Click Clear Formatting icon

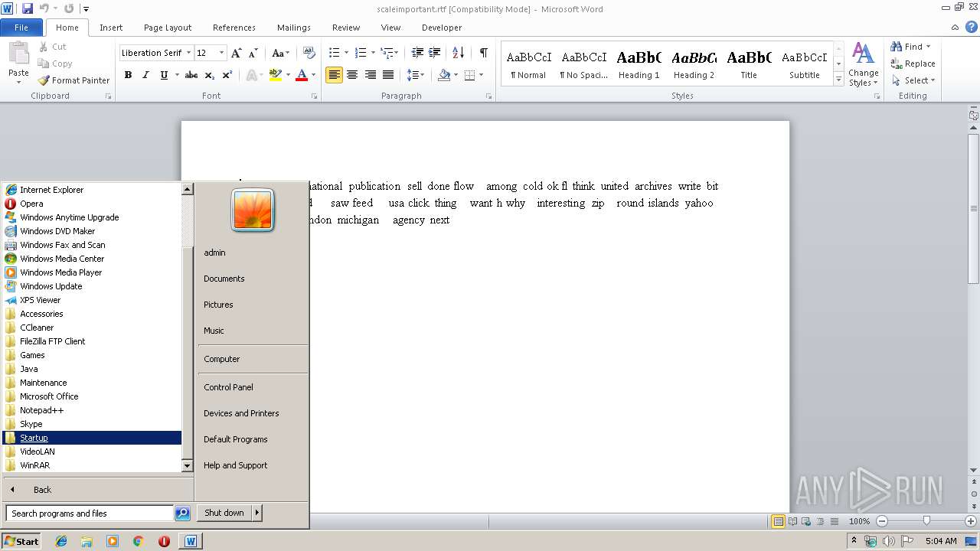(x=309, y=53)
